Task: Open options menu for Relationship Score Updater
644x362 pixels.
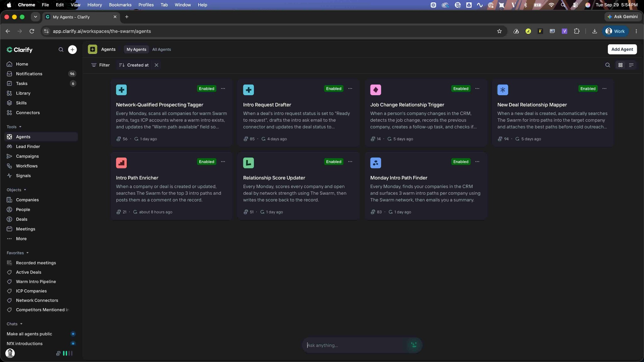Action: pyautogui.click(x=350, y=162)
